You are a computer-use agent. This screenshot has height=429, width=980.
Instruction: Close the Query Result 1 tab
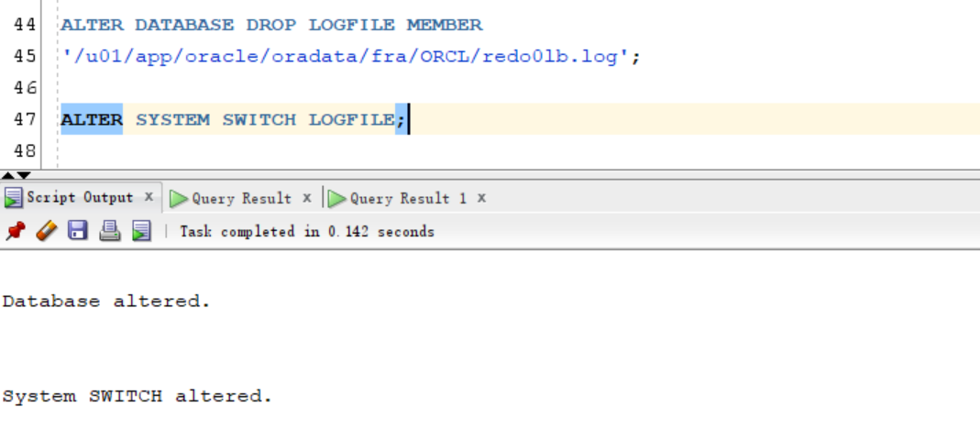[481, 198]
